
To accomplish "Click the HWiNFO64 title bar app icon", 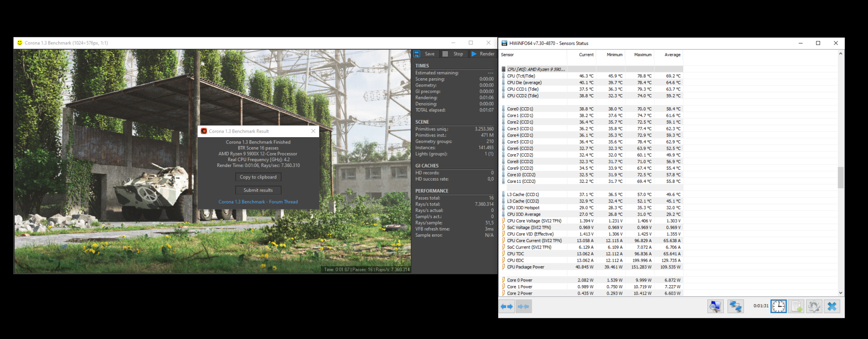I will tap(505, 43).
